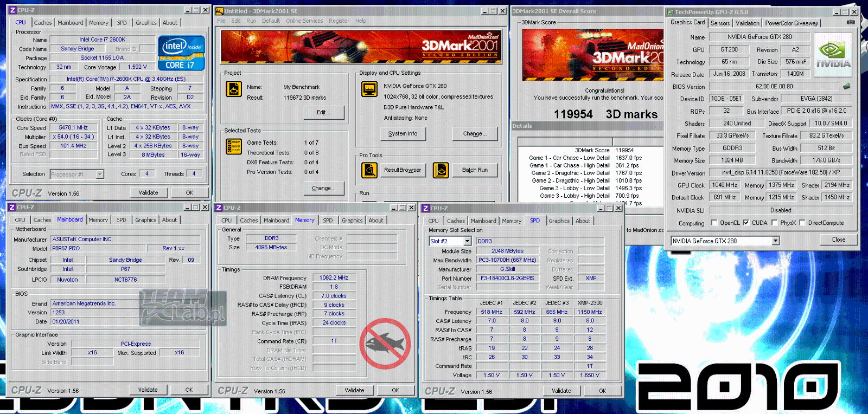Click the BIOS Version field 62.00.0E.00.80

[774, 86]
